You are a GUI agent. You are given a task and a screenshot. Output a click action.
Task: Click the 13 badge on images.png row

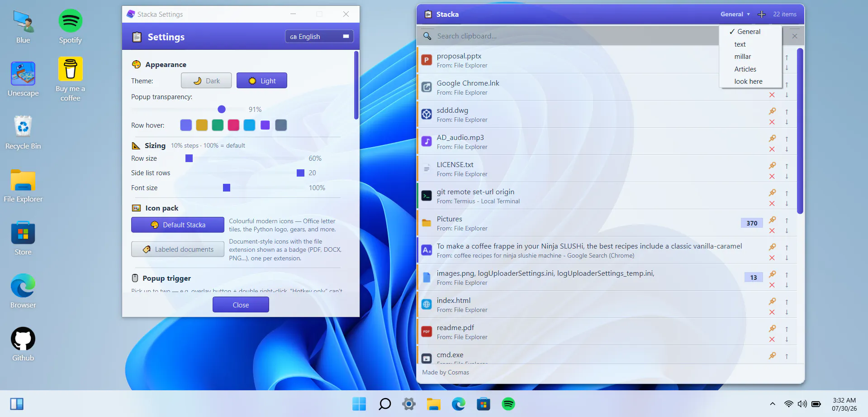(754, 277)
